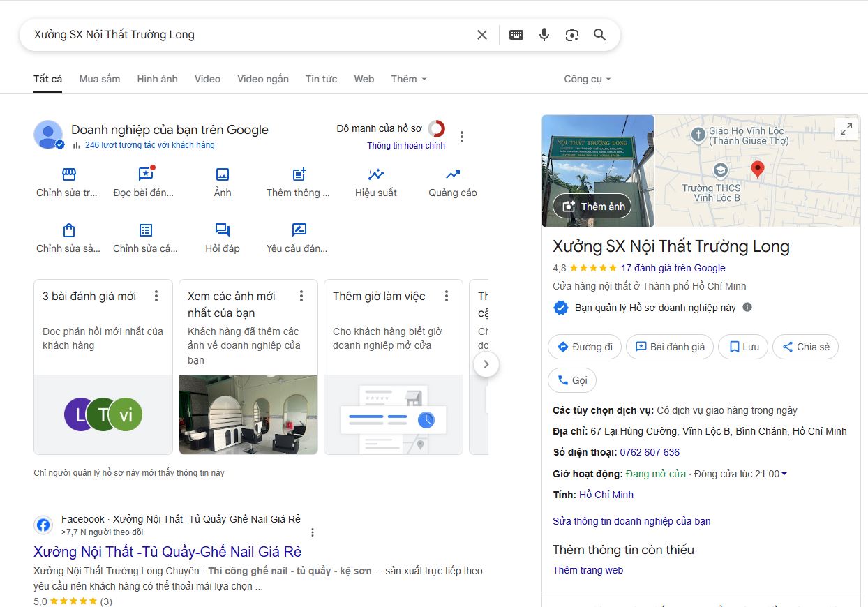Screen dimensions: 868x607
Task: Click the Trường THCS Vĩnh Lộc B map marker
Action: point(720,170)
